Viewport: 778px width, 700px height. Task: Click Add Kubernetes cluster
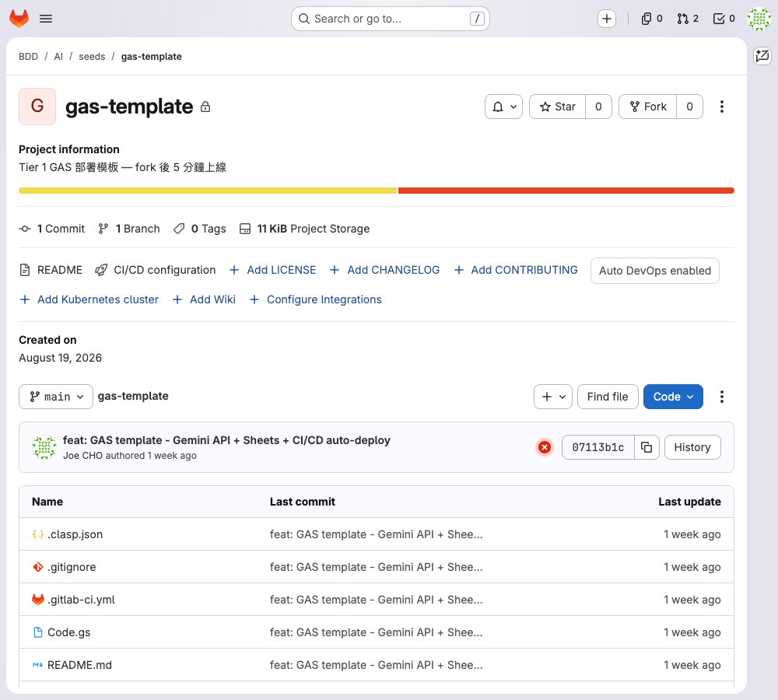tap(89, 299)
